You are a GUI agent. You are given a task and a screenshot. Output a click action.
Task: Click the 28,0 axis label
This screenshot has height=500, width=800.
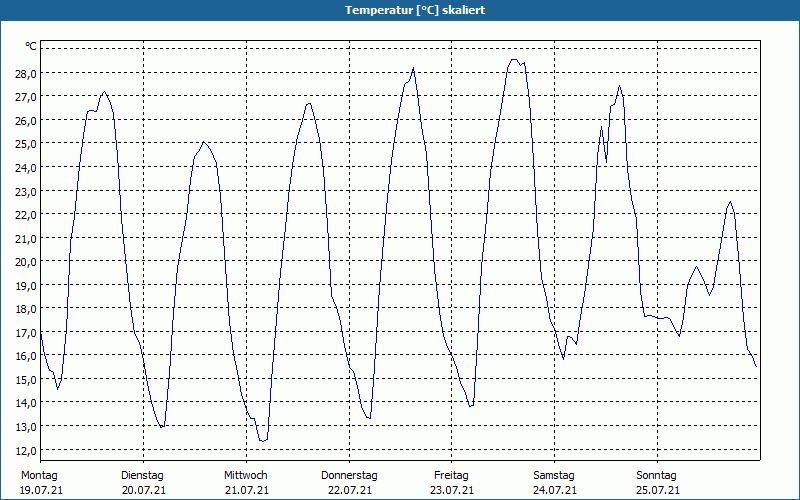(26, 73)
